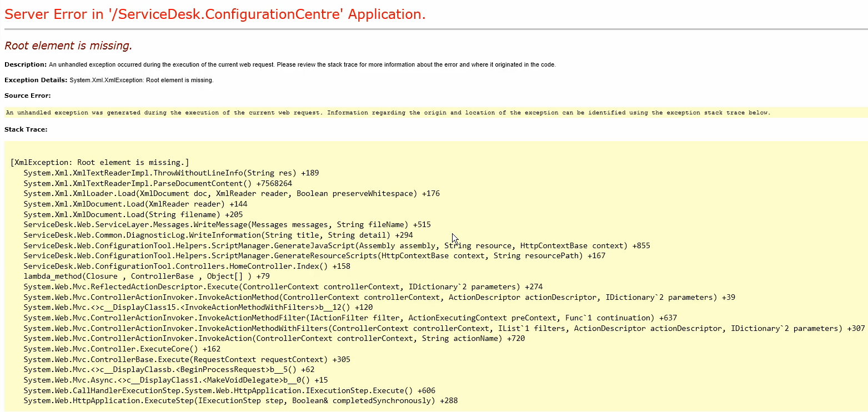The image size is (868, 412).
Task: Click the bold 'Description:' label
Action: click(x=25, y=65)
